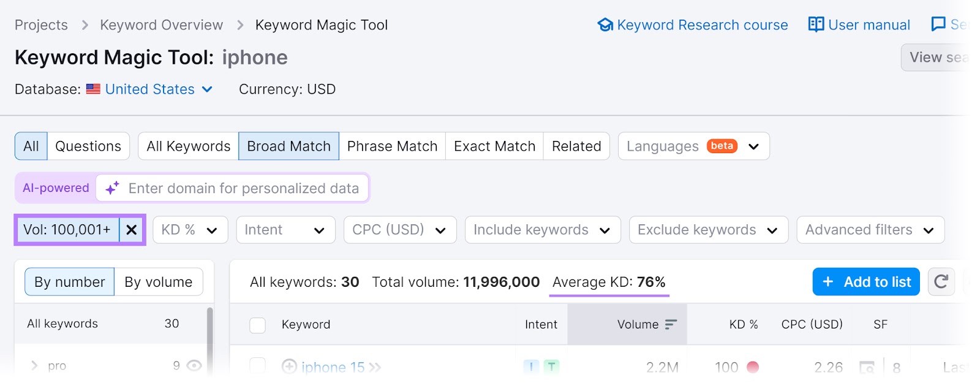Viewport: 980px width, 383px height.
Task: Click the graduation cap Keyword Research course icon
Action: pos(605,25)
